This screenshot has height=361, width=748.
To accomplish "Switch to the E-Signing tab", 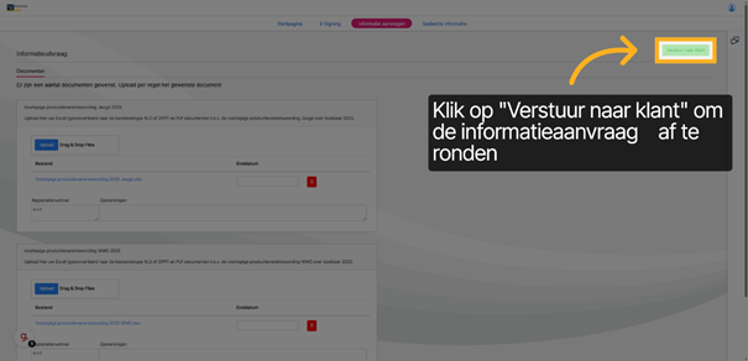I will (x=330, y=24).
